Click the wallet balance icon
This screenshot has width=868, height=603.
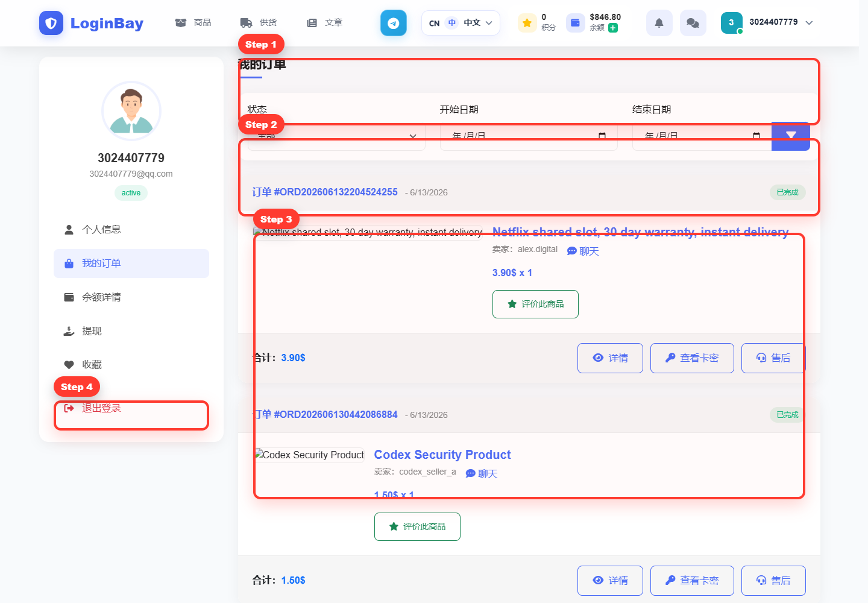coord(575,23)
